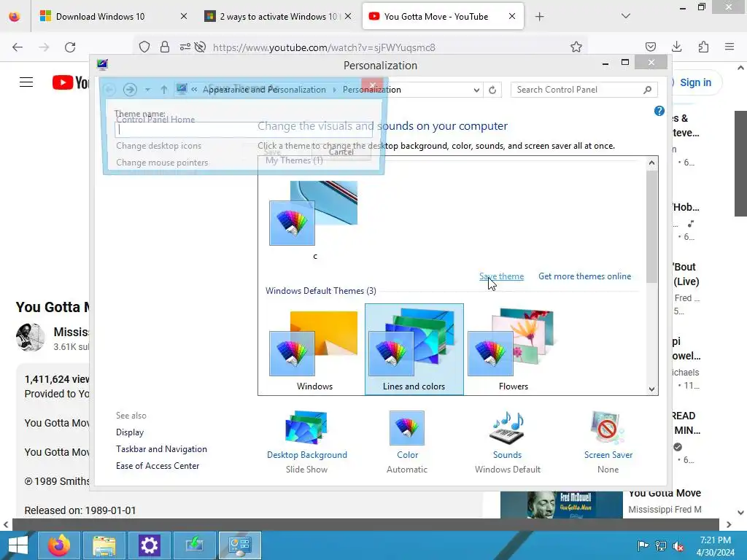Open the Color Automatic settings
The height and width of the screenshot is (560, 747).
coord(407,442)
